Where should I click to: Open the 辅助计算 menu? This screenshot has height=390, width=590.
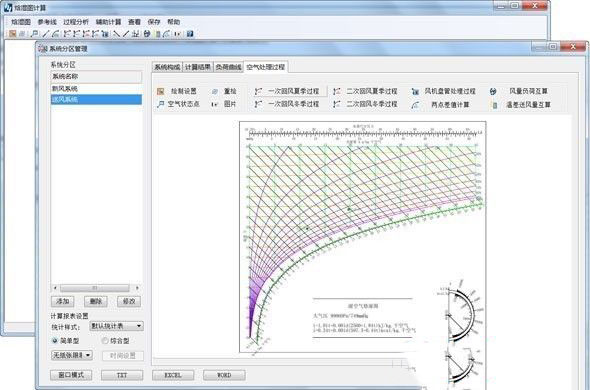click(x=108, y=22)
